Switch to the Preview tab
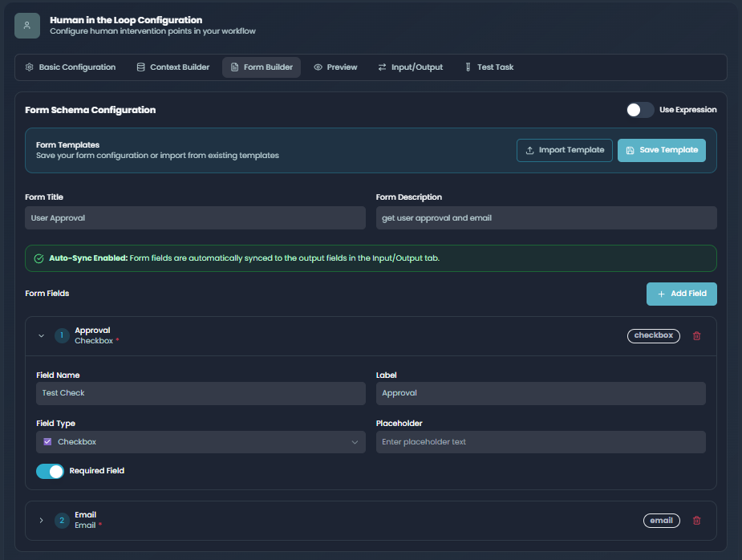The height and width of the screenshot is (560, 742). [335, 67]
